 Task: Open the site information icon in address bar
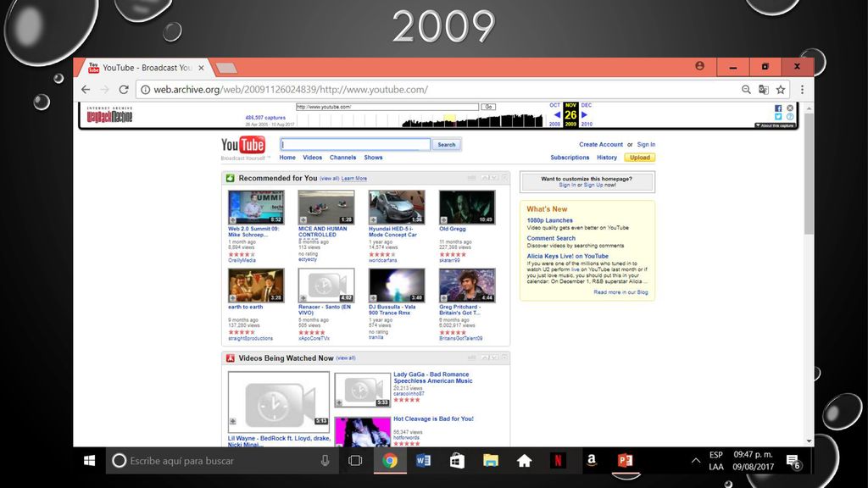pyautogui.click(x=145, y=90)
